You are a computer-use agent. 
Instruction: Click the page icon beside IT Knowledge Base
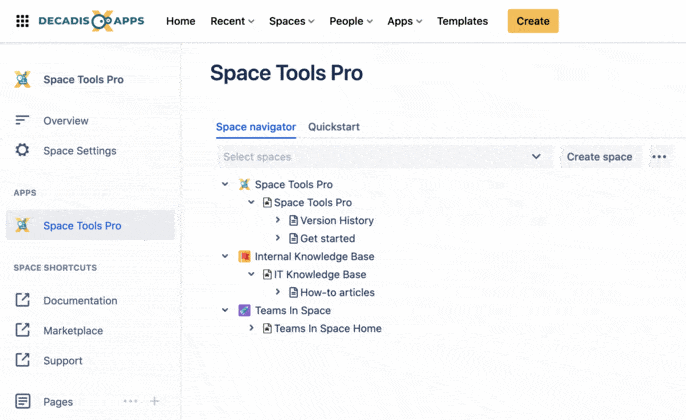(x=267, y=274)
